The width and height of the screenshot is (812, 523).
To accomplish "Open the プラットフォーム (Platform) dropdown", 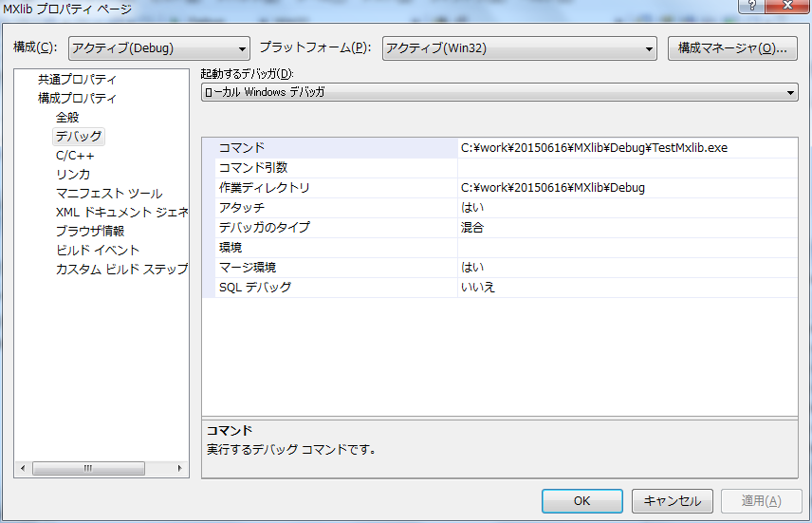I will 520,48.
